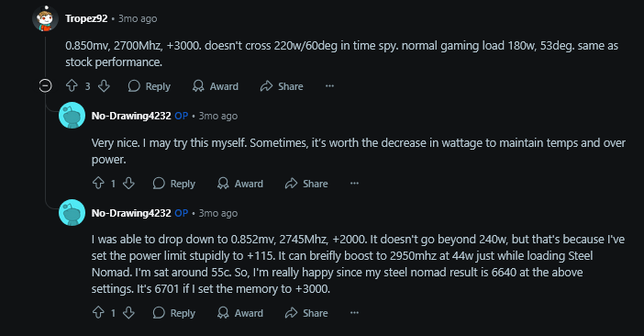Give an award to Tropez92's comment

point(216,86)
